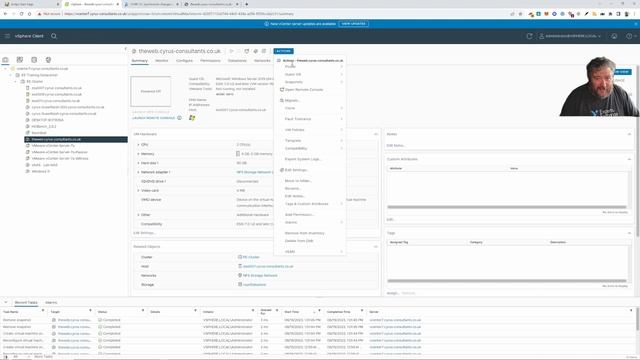This screenshot has height=360, width=640.
Task: Switch to the Datastores tab
Action: pyautogui.click(x=237, y=60)
